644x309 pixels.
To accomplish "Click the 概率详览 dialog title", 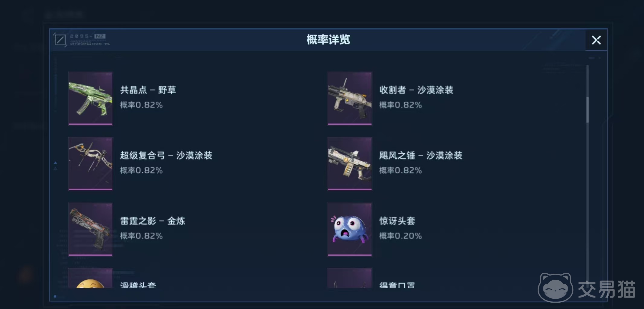I will click(328, 40).
